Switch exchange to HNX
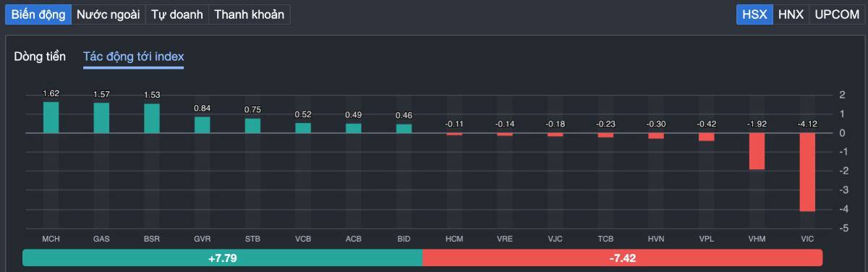The height and width of the screenshot is (272, 868). coord(791,14)
